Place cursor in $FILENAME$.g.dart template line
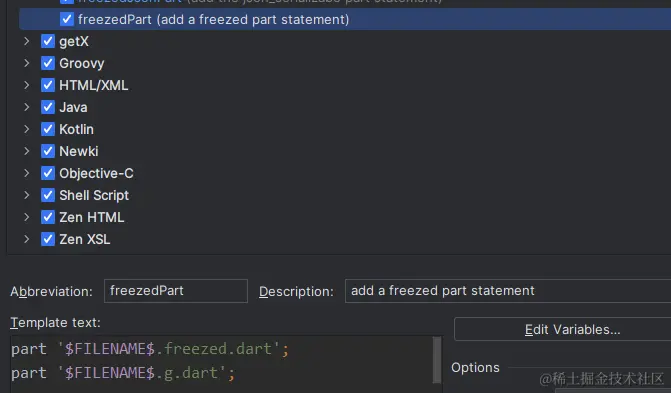Image resolution: width=671 pixels, height=393 pixels. click(123, 373)
